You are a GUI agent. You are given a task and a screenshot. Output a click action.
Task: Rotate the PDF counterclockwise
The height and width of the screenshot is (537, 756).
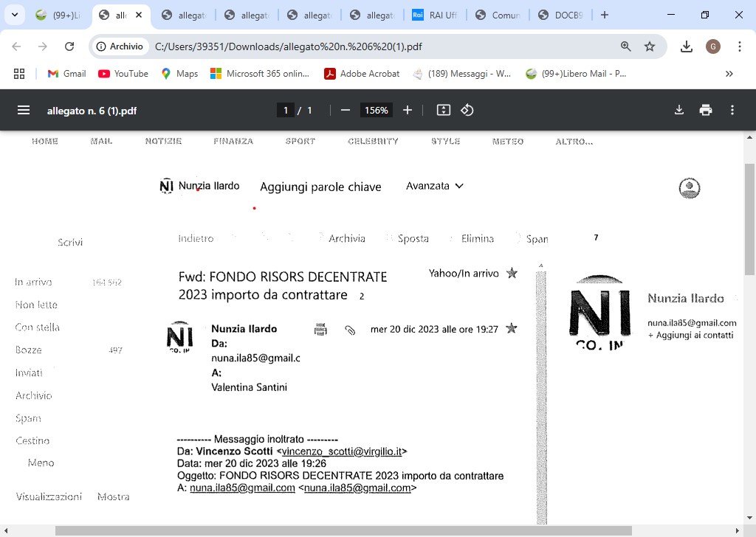click(x=467, y=110)
